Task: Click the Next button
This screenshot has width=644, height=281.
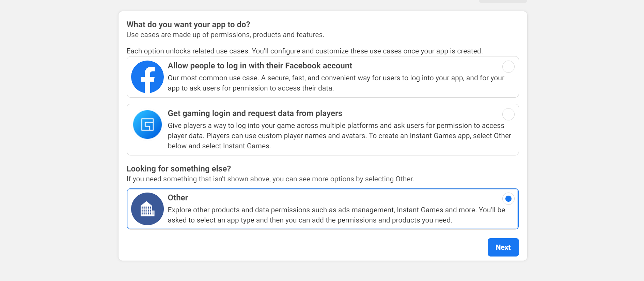Action: coord(503,247)
